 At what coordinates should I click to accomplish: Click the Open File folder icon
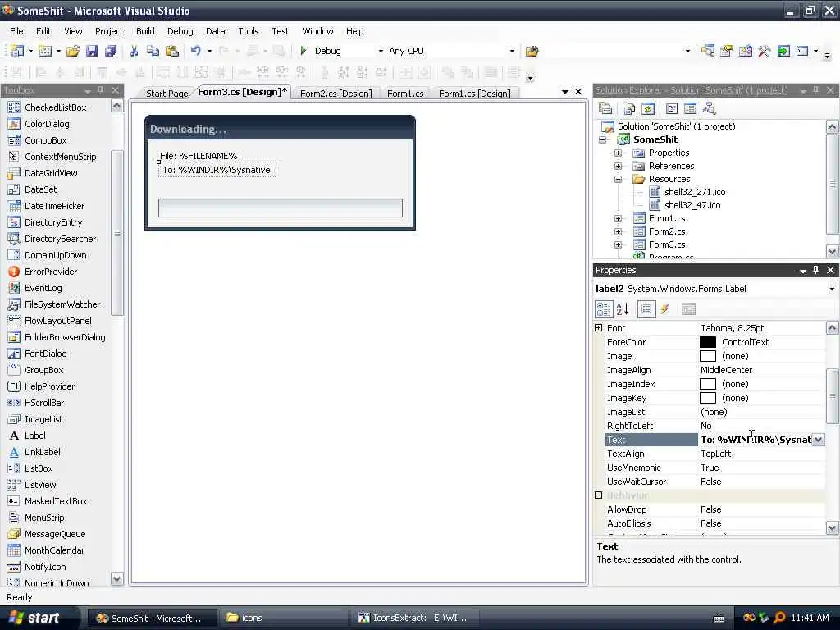[x=73, y=51]
